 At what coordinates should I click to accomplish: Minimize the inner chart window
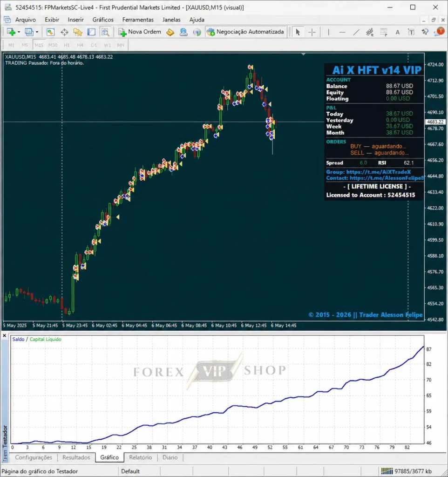point(424,20)
